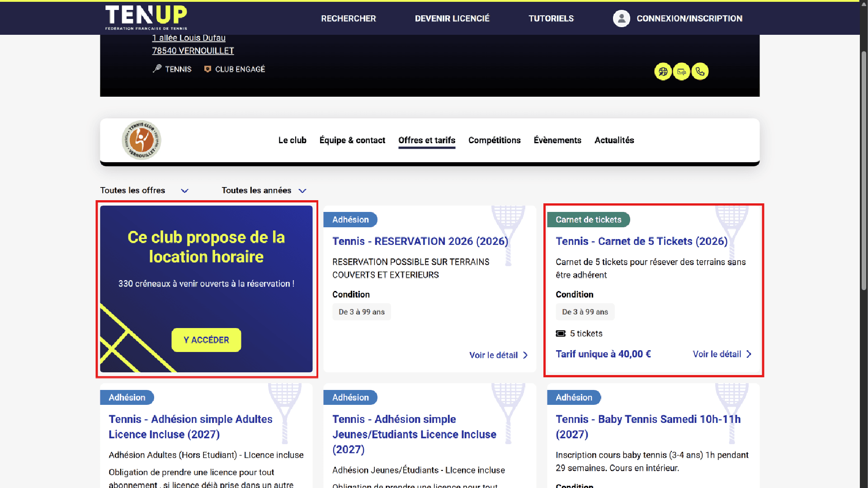Open RECHERCHER in the top navigation
The width and height of the screenshot is (868, 488).
coord(348,19)
